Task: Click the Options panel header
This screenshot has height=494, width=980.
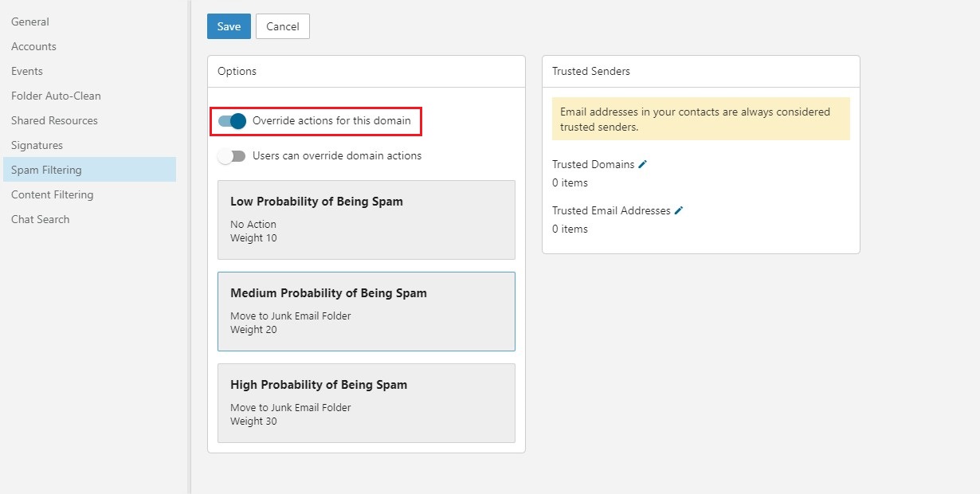Action: click(x=367, y=71)
